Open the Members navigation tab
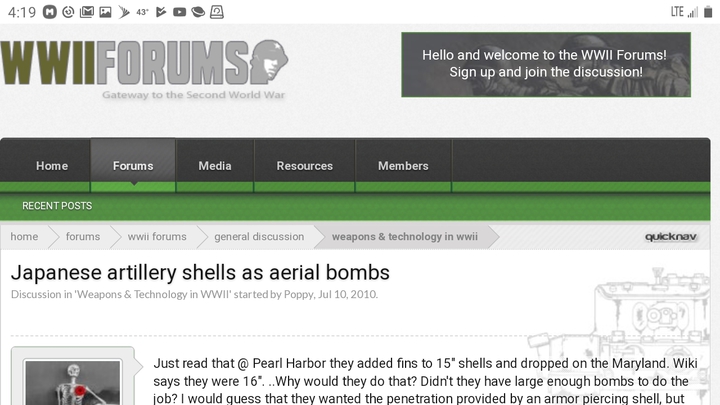Screen dimensions: 720x405 point(403,166)
